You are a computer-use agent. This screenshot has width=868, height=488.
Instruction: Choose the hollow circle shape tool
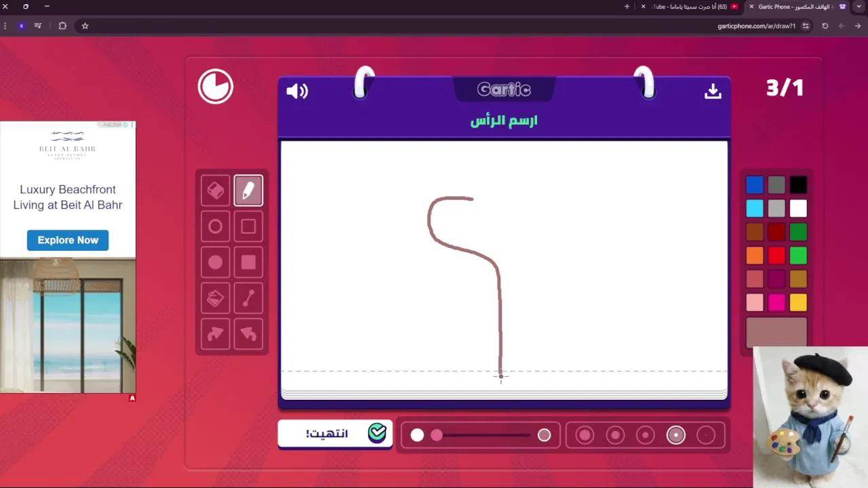coord(216,226)
